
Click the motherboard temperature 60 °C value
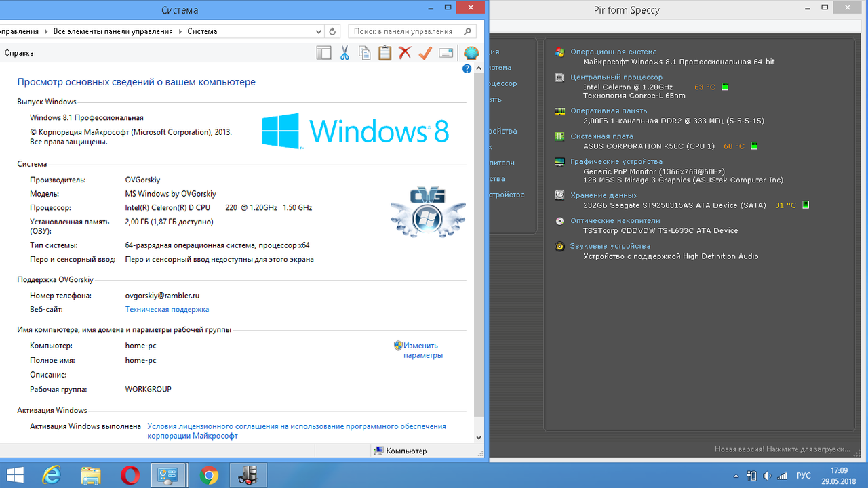tap(734, 146)
